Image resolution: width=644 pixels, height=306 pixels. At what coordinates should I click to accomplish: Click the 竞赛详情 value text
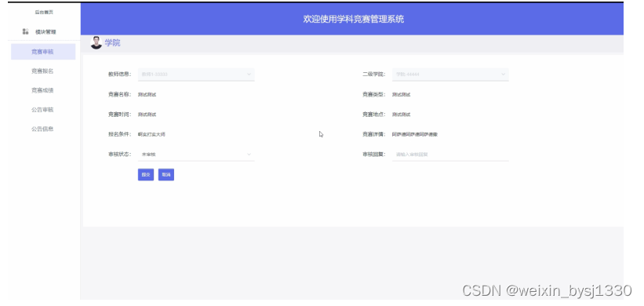point(415,134)
